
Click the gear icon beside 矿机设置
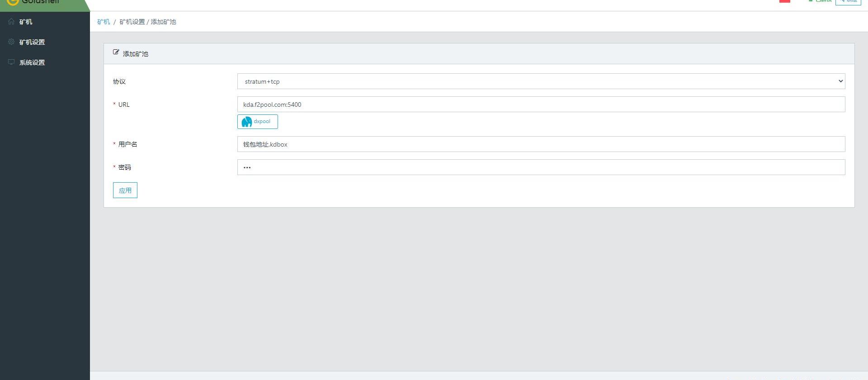pyautogui.click(x=11, y=42)
